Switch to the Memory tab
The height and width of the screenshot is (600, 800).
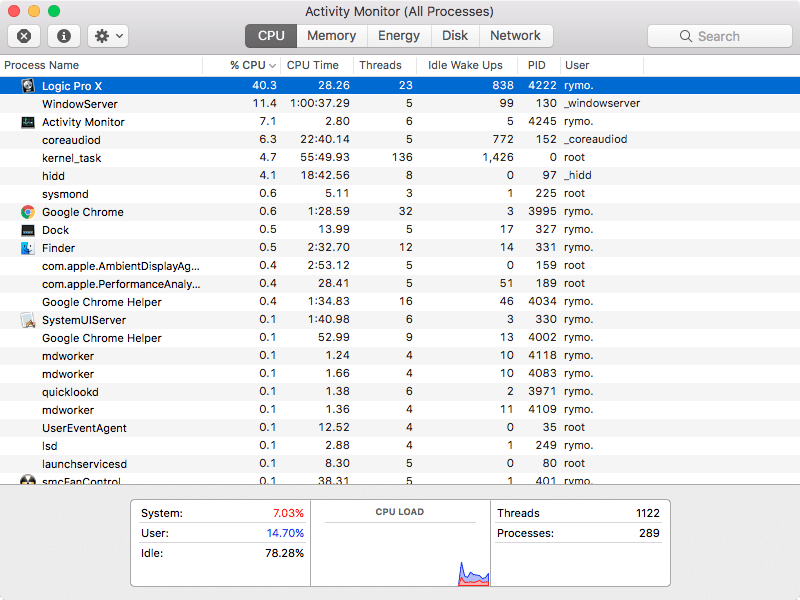pyautogui.click(x=332, y=36)
